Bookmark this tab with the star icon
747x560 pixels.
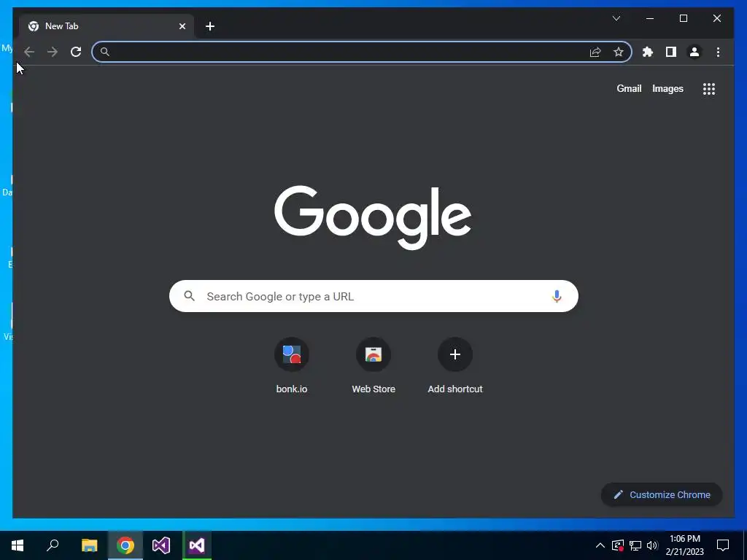point(619,52)
